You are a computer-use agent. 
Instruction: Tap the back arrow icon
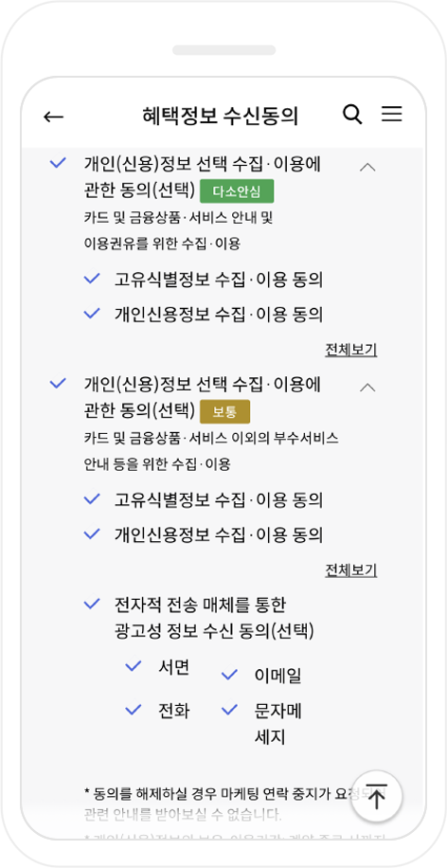pyautogui.click(x=54, y=117)
